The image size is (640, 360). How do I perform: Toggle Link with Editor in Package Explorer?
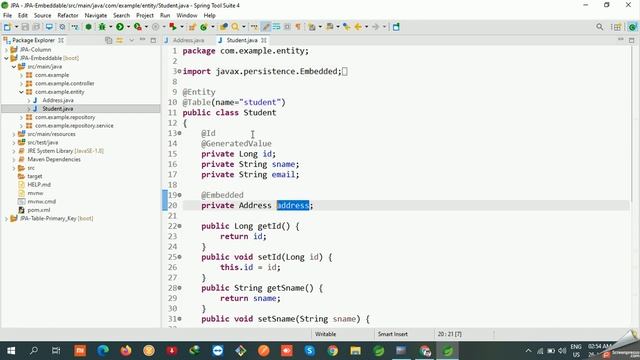pos(120,40)
